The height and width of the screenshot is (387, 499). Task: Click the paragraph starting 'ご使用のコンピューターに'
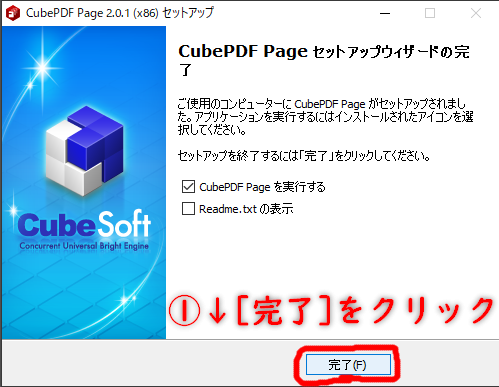tap(325, 117)
